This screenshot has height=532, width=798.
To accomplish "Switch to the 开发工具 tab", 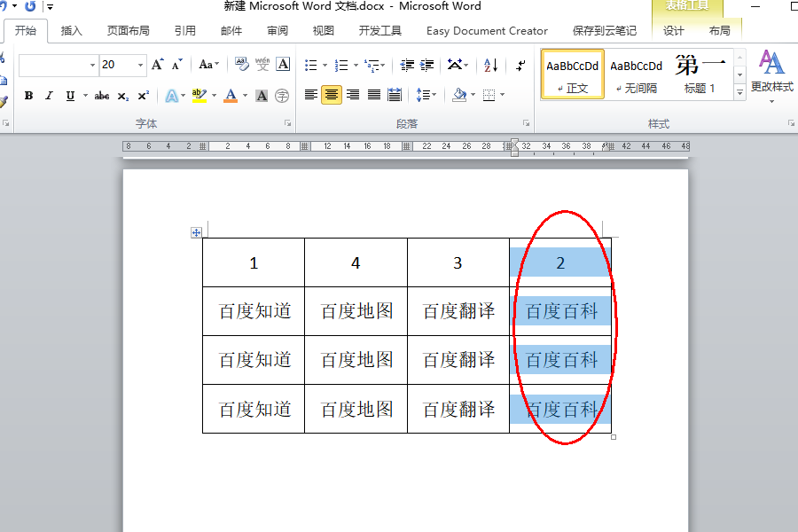I will tap(380, 31).
